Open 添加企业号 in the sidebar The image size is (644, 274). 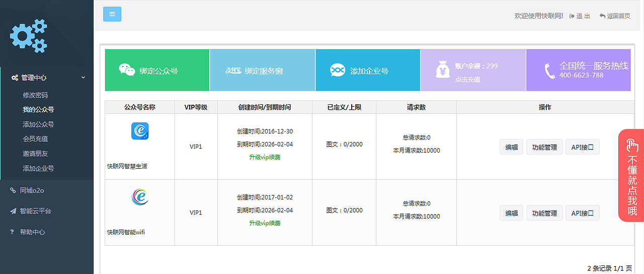tap(38, 168)
